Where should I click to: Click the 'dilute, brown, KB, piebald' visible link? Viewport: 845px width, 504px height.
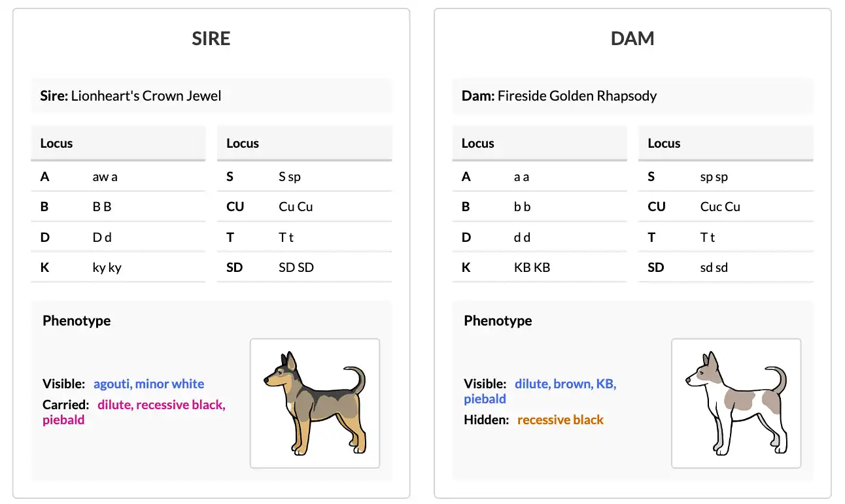tap(565, 384)
